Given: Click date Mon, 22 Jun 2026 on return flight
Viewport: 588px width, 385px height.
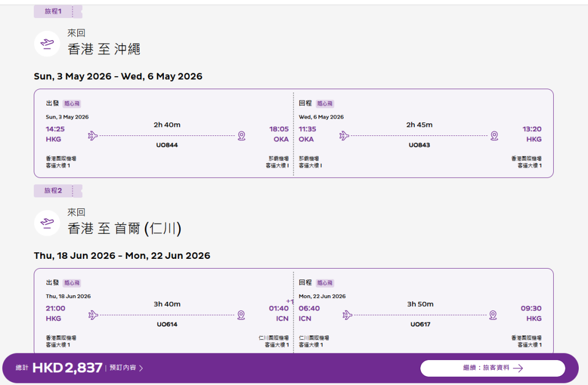Looking at the screenshot, I should [x=322, y=296].
